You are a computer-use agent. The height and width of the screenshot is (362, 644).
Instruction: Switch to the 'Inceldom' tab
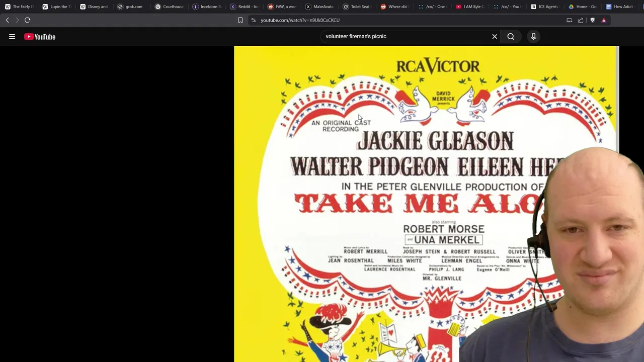coord(207,7)
